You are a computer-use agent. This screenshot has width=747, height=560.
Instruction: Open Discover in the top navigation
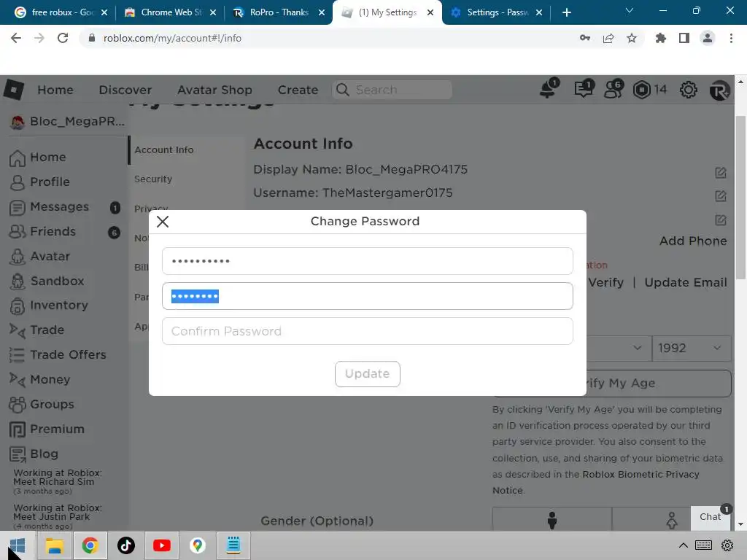125,90
